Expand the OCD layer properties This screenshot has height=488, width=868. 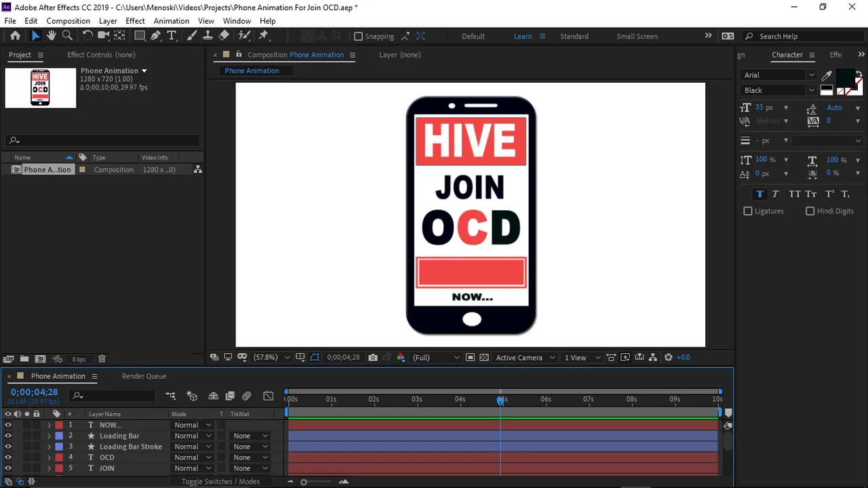(x=49, y=457)
